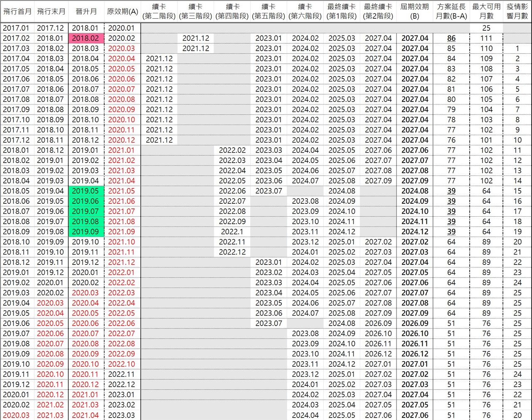
Task: Select the 晉升月 column header
Action: 86,11
